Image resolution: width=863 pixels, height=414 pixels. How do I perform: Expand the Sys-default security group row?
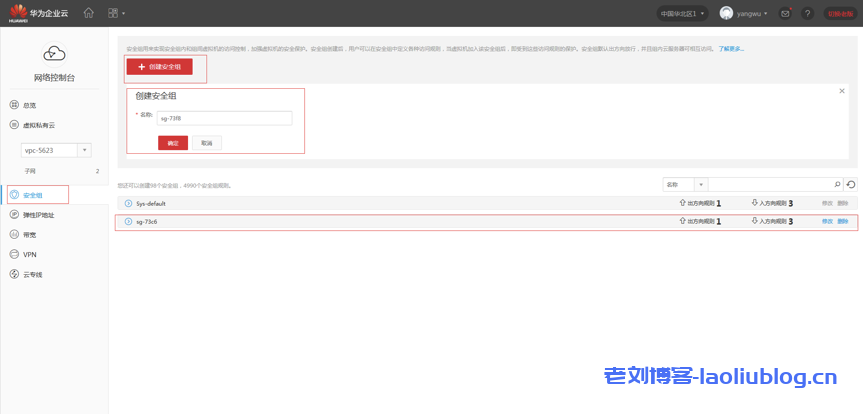click(128, 203)
